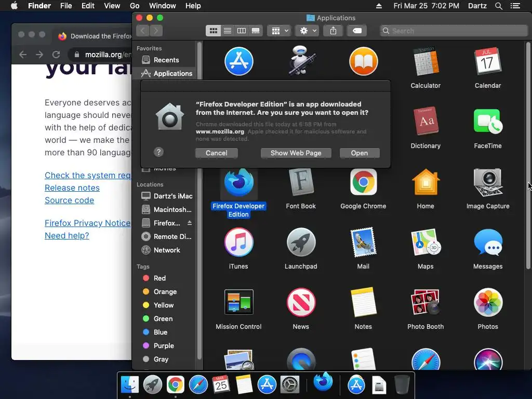
Task: Select the Dictionary app icon
Action: (425, 121)
